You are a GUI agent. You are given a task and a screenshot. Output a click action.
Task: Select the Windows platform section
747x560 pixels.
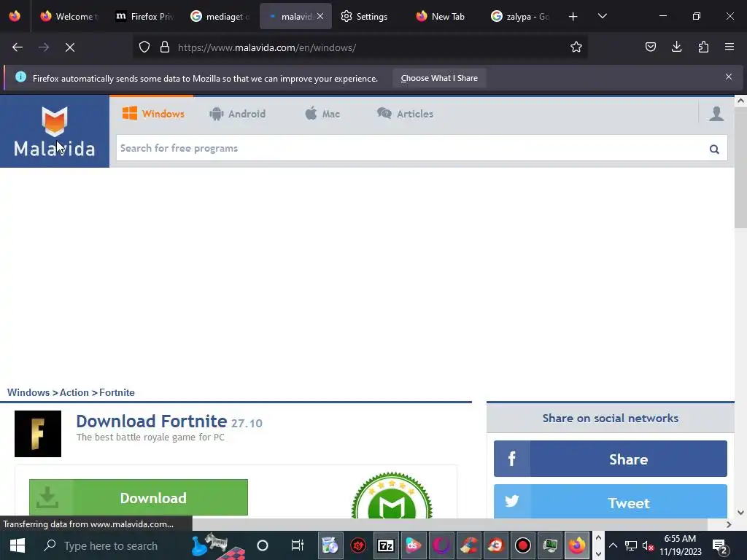coord(153,114)
